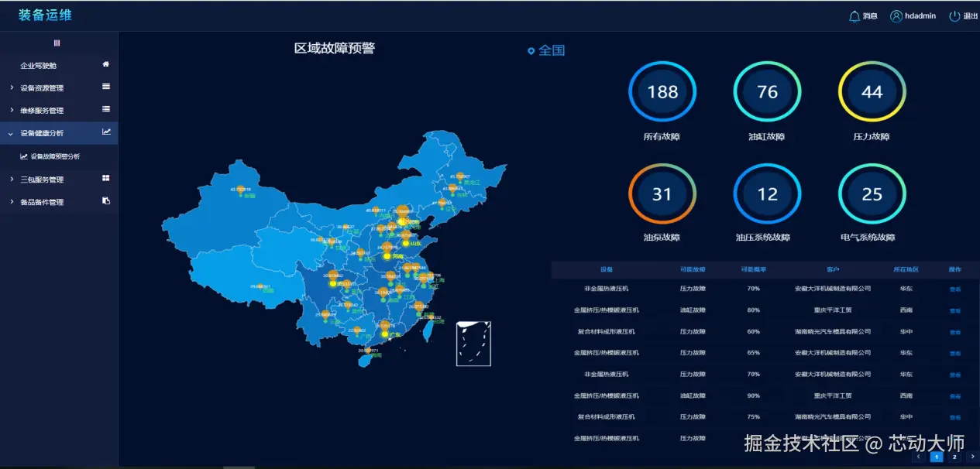The width and height of the screenshot is (980, 469).
Task: Click the list icon beside 设备资源管理
Action: (106, 87)
